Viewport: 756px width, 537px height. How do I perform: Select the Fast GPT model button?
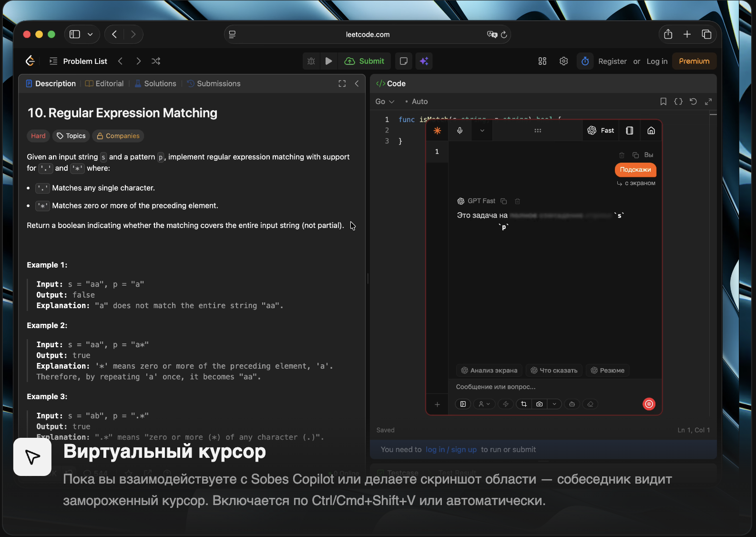(x=601, y=131)
